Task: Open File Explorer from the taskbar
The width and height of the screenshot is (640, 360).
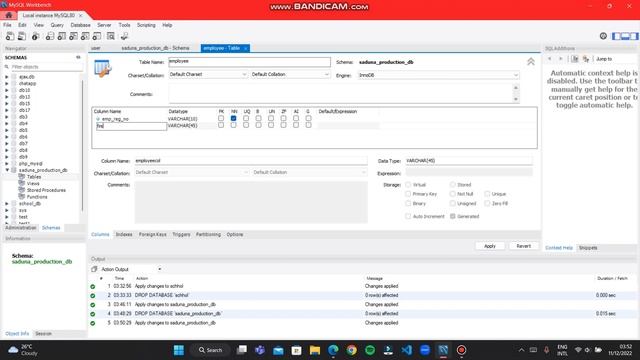Action: (x=315, y=350)
